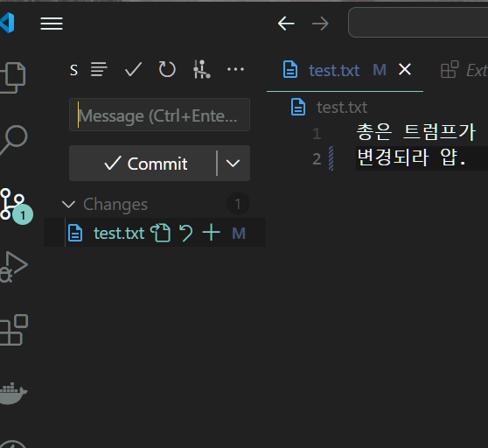Go forward with the right arrow
This screenshot has width=488, height=448.
coord(320,24)
